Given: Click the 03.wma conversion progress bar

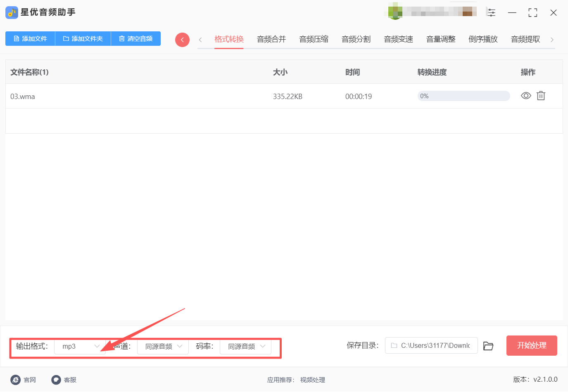Looking at the screenshot, I should point(463,96).
